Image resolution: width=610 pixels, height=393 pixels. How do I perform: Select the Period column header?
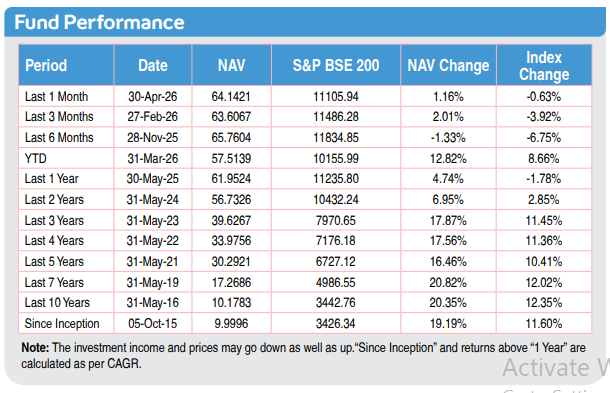(x=46, y=65)
